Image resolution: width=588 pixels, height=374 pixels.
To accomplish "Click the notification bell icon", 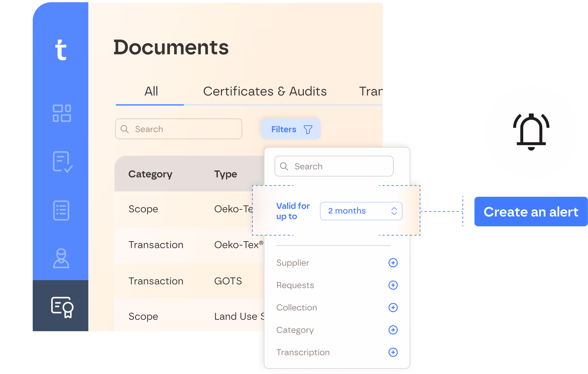I will [531, 132].
